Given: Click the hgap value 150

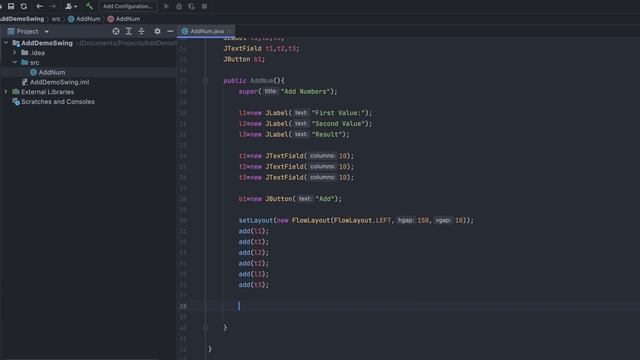Looking at the screenshot, I should 423,220.
